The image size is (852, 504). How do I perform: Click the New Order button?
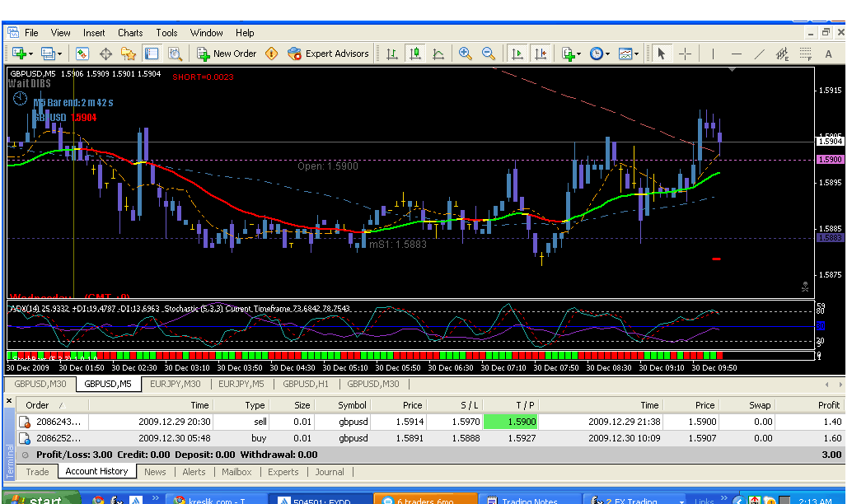pos(227,54)
